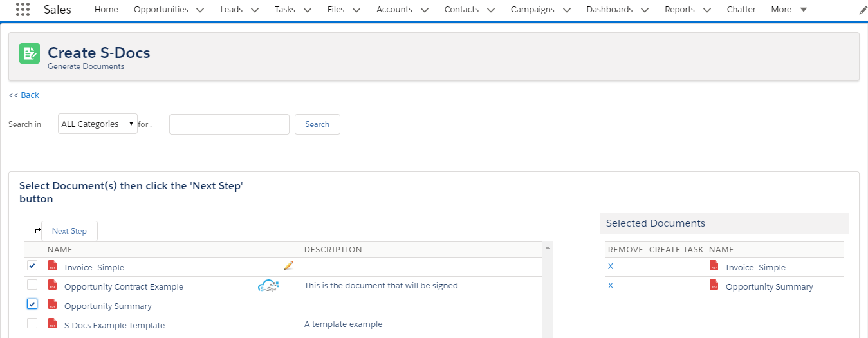Click the Selected Documents panel heading
Viewport: 868px width, 338px height.
tap(656, 223)
